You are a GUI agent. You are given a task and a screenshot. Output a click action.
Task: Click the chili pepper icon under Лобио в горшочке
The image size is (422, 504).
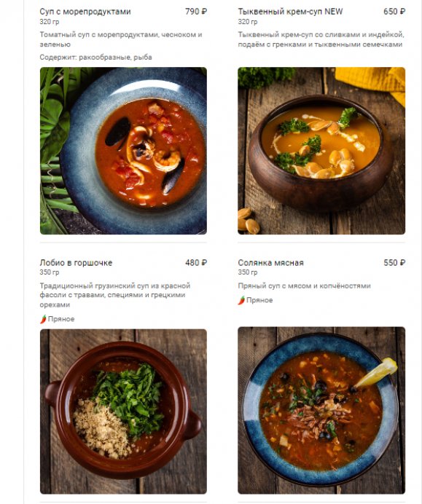tap(43, 319)
